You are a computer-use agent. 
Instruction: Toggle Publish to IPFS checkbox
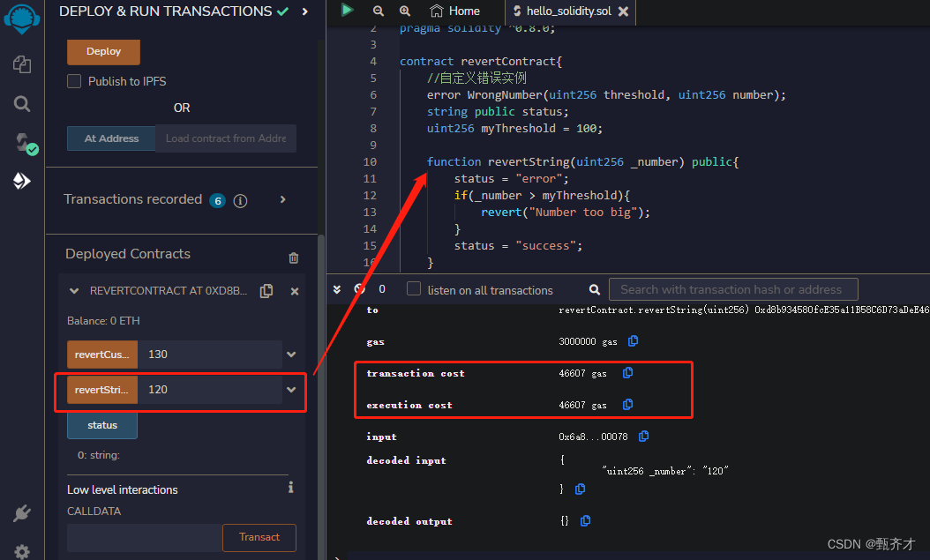click(x=74, y=81)
